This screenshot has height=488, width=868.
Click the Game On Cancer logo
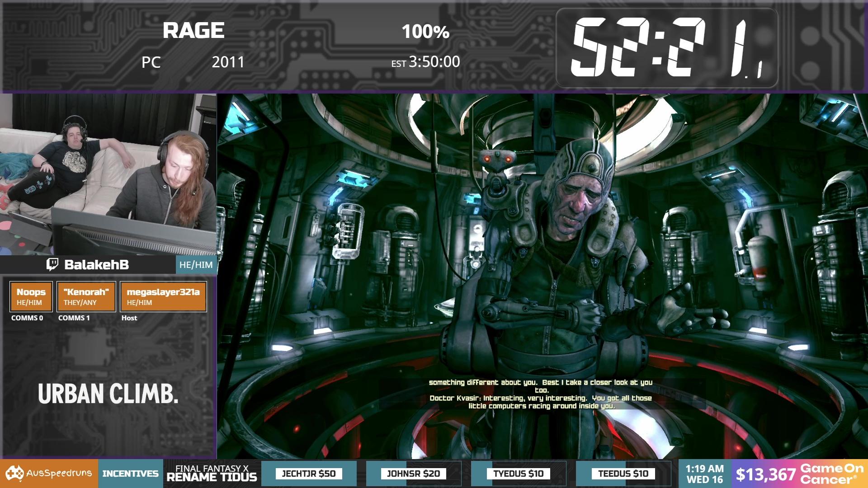(832, 474)
